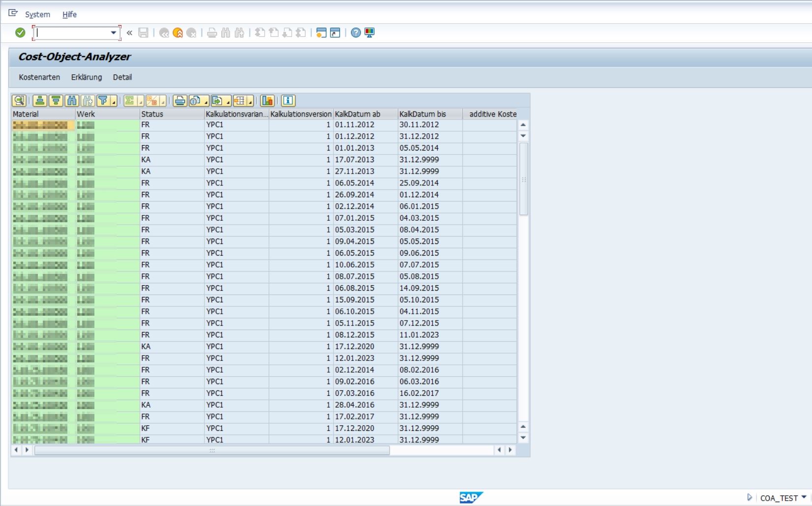Image resolution: width=812 pixels, height=506 pixels.
Task: Click the Save diskette icon
Action: click(143, 33)
